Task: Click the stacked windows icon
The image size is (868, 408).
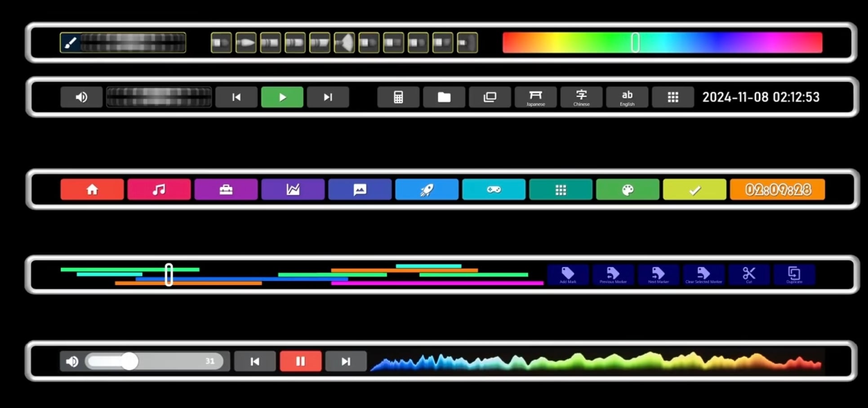Action: [x=490, y=97]
